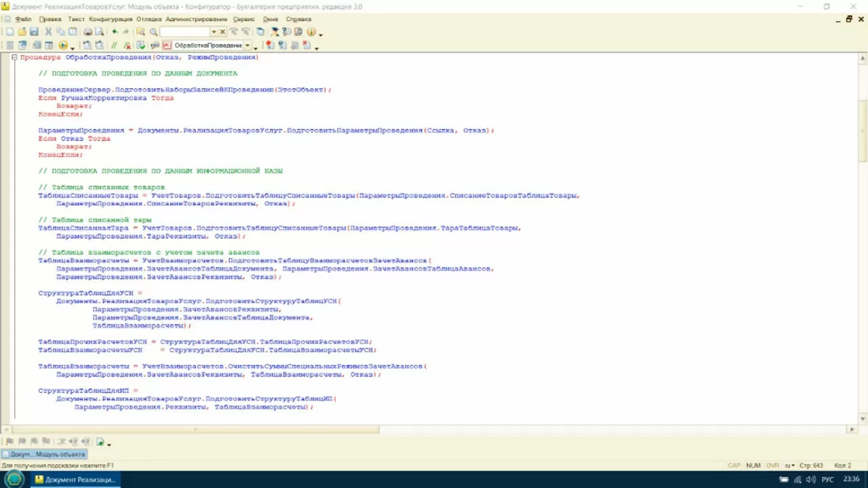
Task: Click the Save (floppy disk) toolbar icon
Action: click(34, 32)
